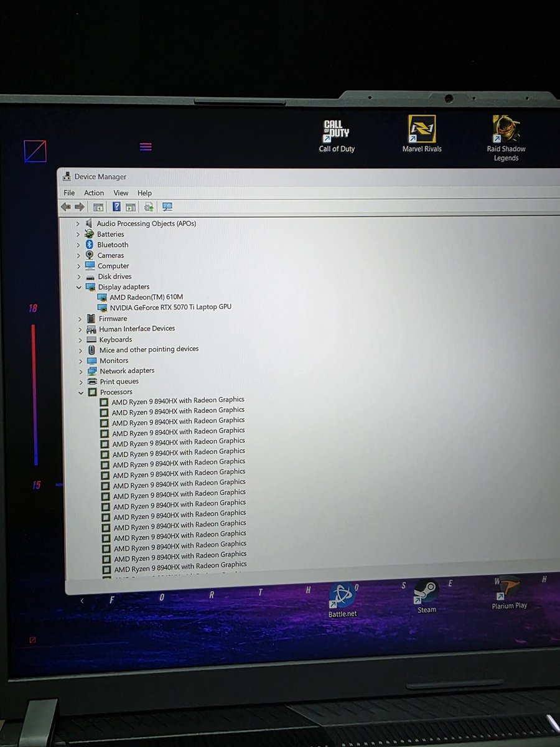Expand the Human Interface Devices chevron
This screenshot has height=747, width=560.
click(80, 329)
